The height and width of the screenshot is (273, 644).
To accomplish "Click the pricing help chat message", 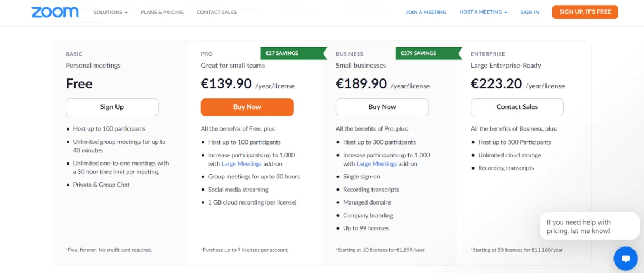I will (x=589, y=226).
